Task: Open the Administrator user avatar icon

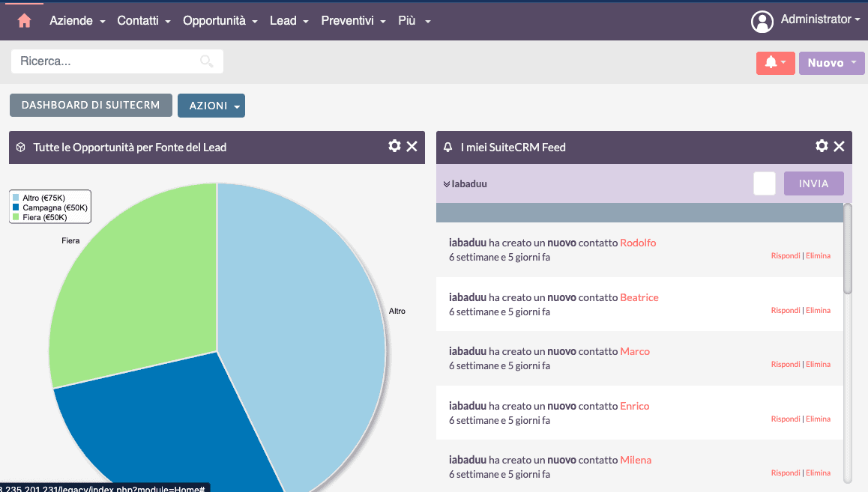Action: point(762,22)
